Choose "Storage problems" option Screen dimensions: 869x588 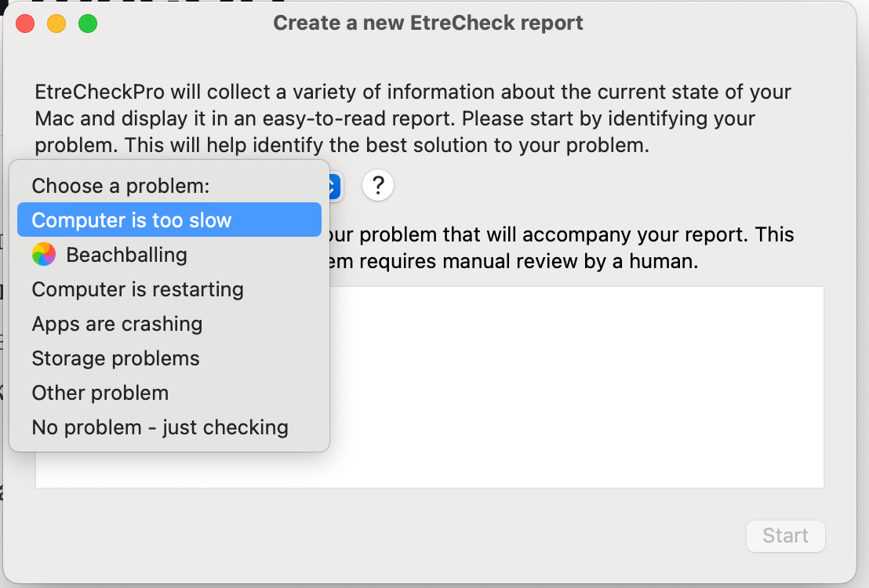pyautogui.click(x=169, y=358)
